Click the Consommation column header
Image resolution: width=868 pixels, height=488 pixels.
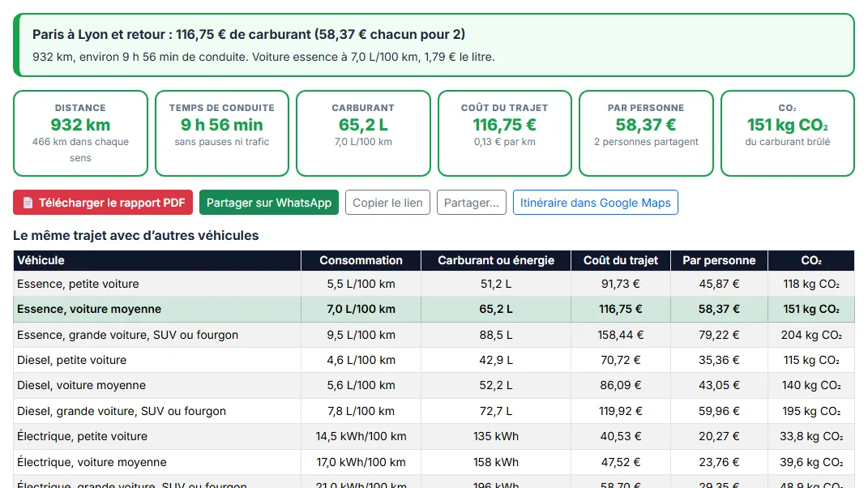click(361, 260)
